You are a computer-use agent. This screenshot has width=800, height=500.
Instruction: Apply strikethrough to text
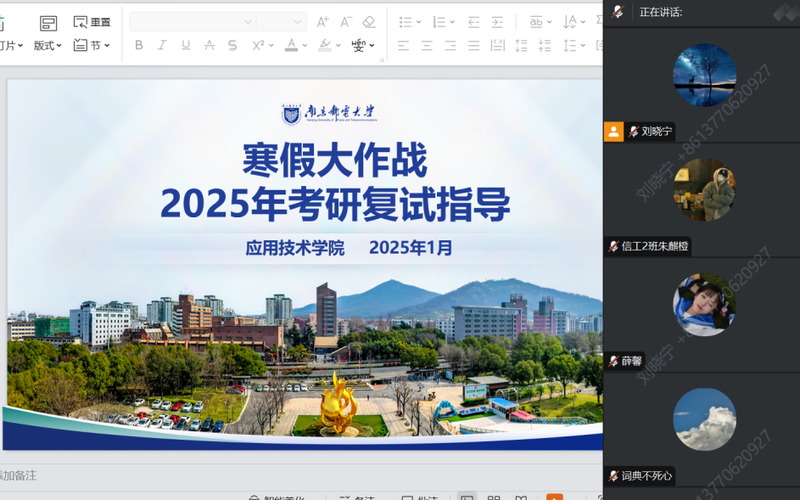tap(209, 45)
